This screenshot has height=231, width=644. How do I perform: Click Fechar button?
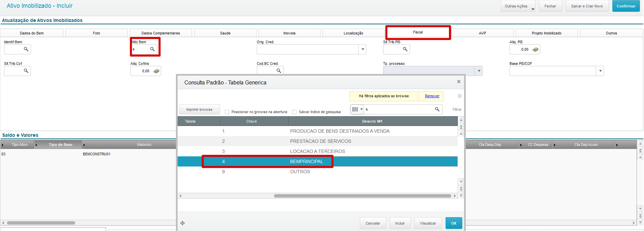(550, 6)
